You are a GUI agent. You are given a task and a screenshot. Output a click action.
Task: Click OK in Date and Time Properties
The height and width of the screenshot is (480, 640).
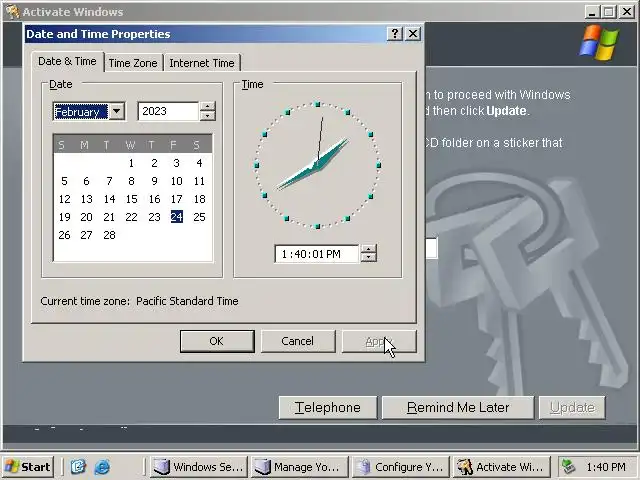[x=217, y=341]
